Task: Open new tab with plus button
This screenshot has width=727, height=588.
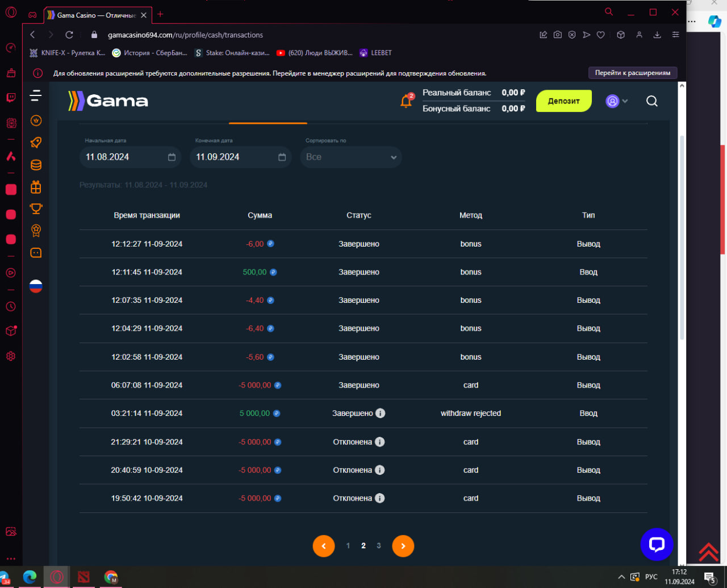Action: point(160,14)
